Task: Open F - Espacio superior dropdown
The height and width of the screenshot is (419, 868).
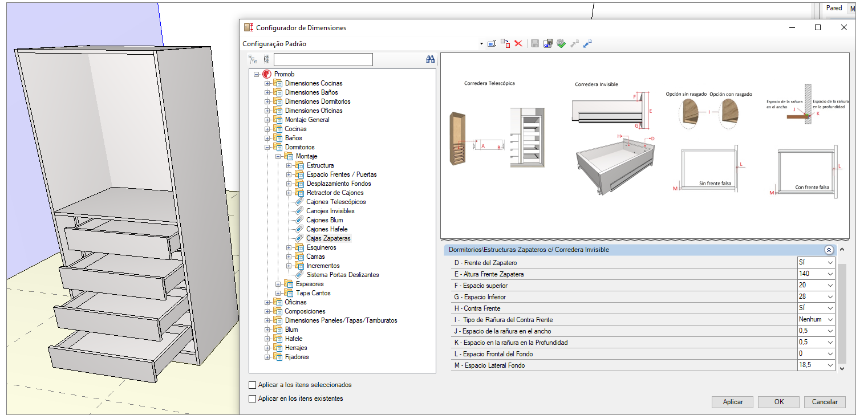Action: [x=830, y=286]
